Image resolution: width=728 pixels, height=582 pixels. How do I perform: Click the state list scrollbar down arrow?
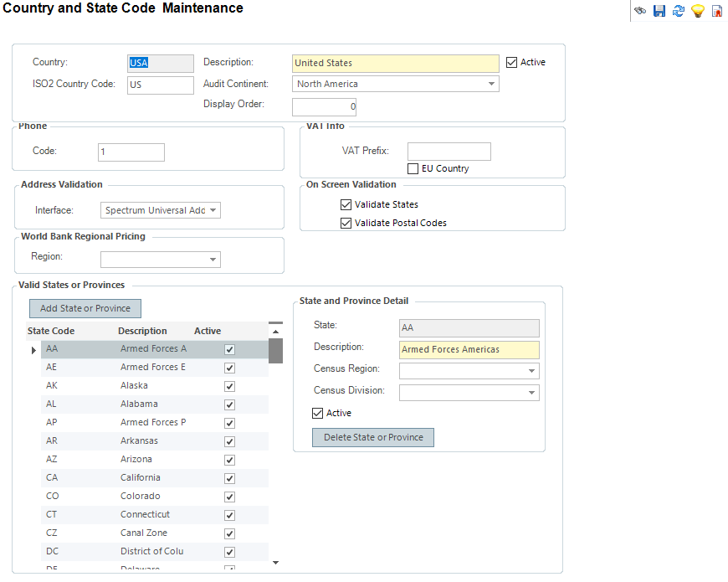point(276,563)
